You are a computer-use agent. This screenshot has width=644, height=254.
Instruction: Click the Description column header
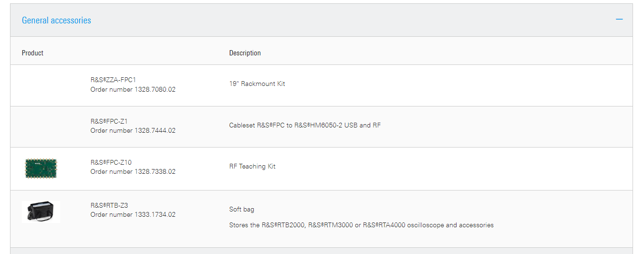coord(245,53)
